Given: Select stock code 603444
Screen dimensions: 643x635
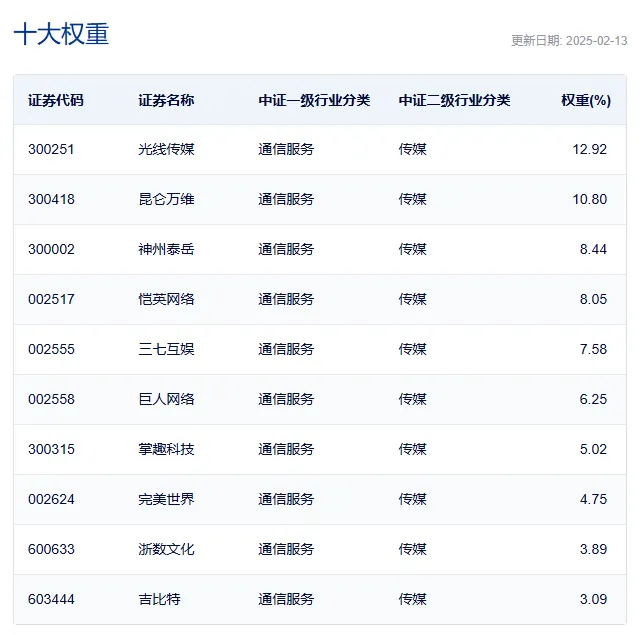Looking at the screenshot, I should (51, 600).
